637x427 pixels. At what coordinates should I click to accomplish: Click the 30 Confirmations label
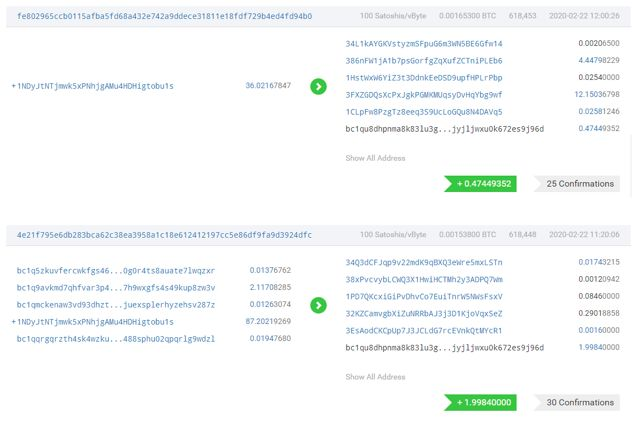(x=577, y=402)
